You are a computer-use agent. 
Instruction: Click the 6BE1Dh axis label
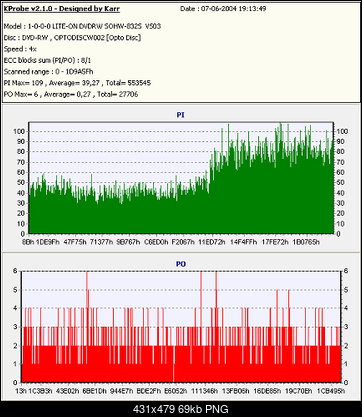click(x=94, y=391)
